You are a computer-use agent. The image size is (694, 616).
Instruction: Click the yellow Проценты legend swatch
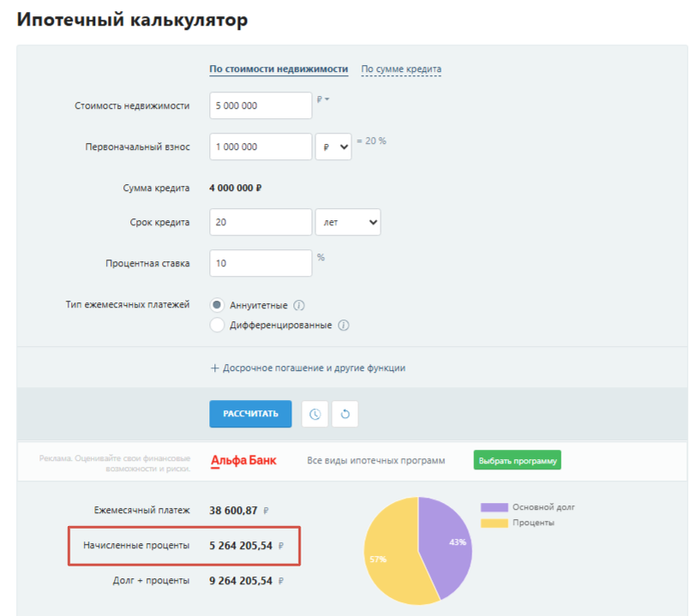click(494, 523)
